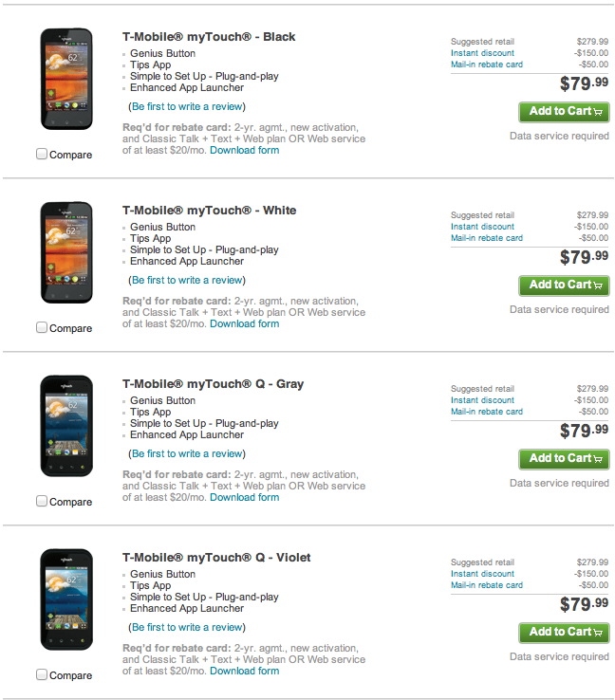Add myTouch Black to cart
Screen dimensions: 615x700
point(564,112)
